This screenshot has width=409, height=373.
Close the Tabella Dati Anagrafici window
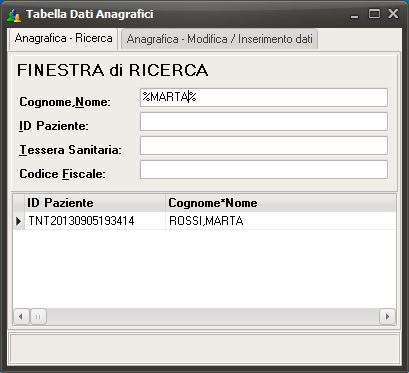393,14
